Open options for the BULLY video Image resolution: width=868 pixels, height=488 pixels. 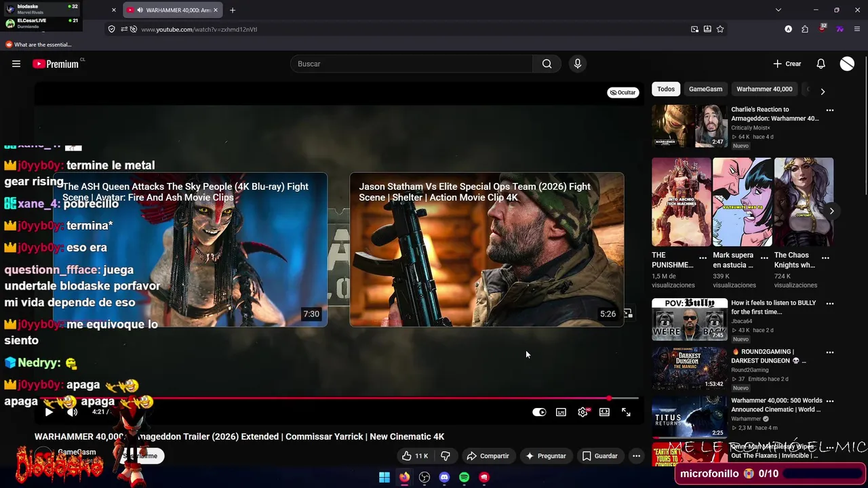tap(829, 304)
